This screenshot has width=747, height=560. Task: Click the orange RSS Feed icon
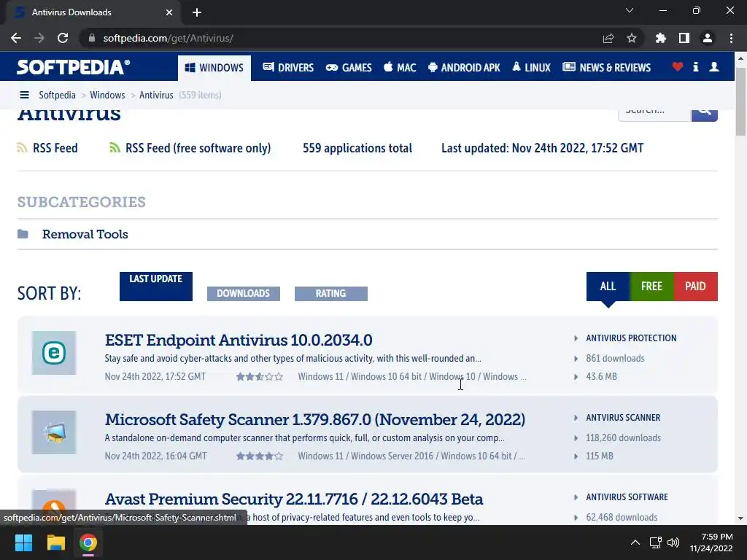(22, 148)
